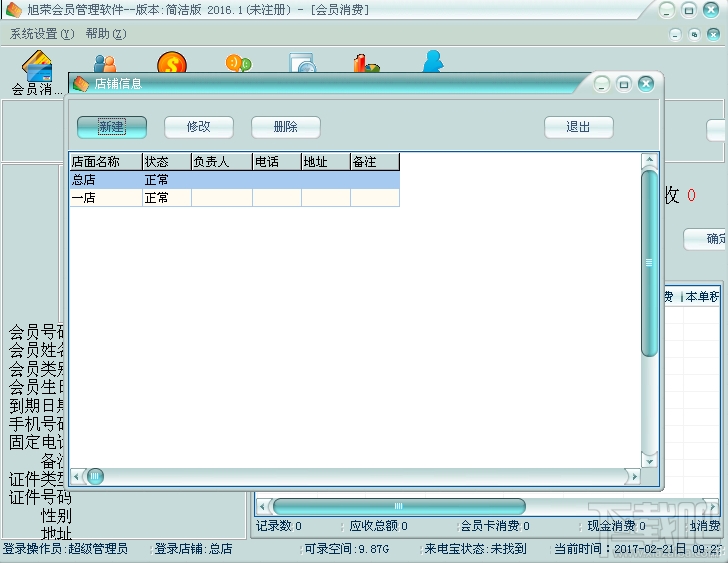Maximize the 店铺信息 dialog
Screen dimensions: 728x563
point(624,84)
